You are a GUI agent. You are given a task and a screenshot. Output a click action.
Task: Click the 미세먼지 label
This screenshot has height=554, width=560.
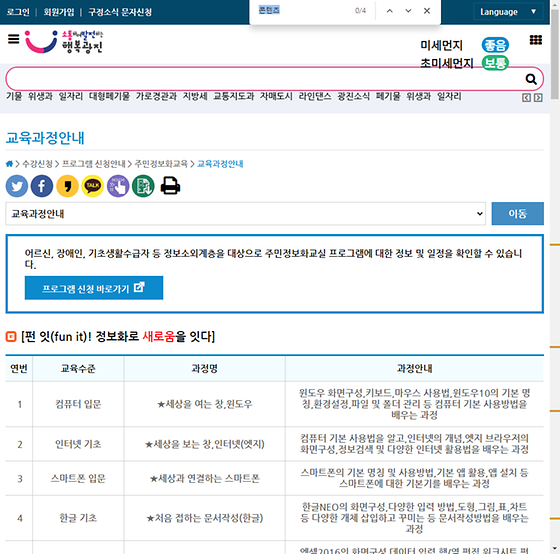pos(441,45)
